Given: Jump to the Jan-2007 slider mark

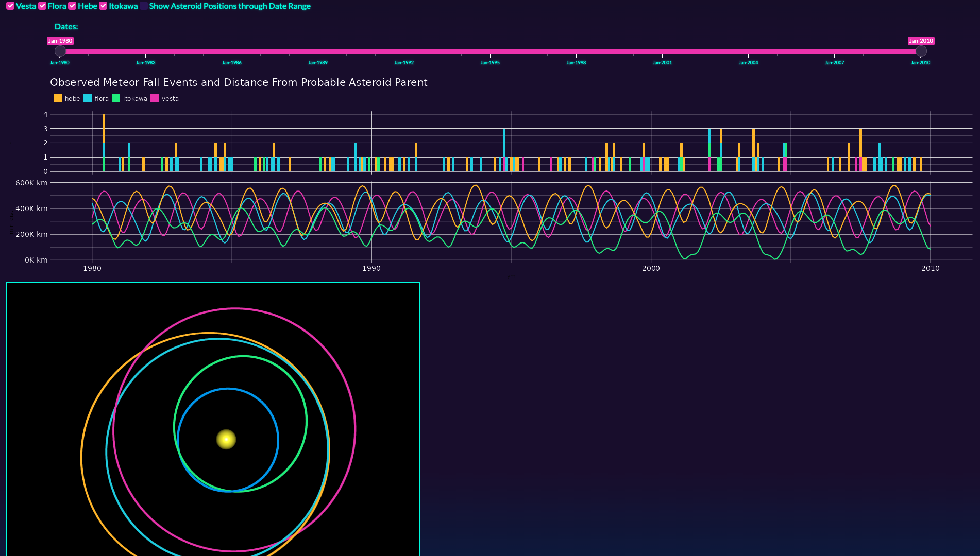Looking at the screenshot, I should 834,62.
